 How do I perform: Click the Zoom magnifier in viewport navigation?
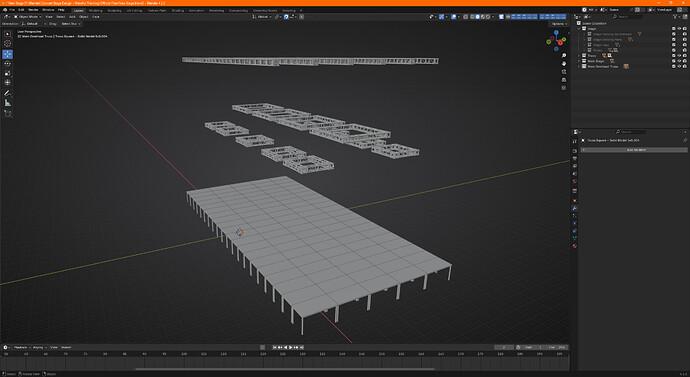[564, 55]
